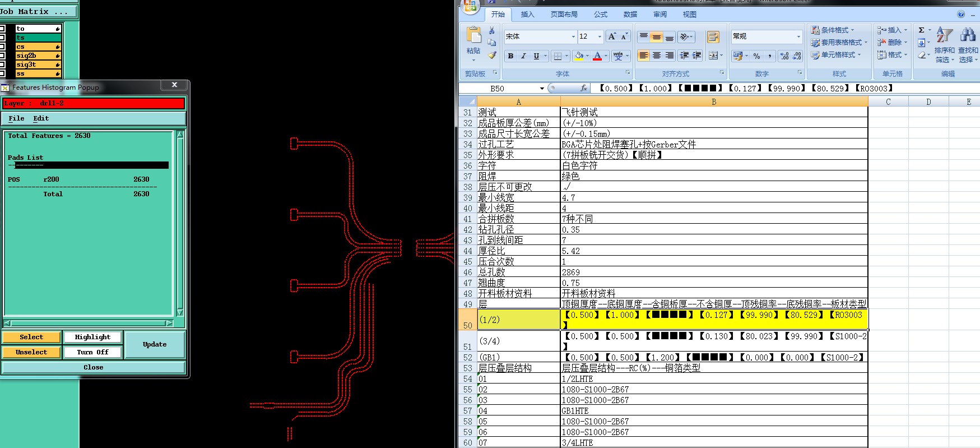The height and width of the screenshot is (448, 980).
Task: Expand the 字体 font dialog launcher
Action: 628,73
